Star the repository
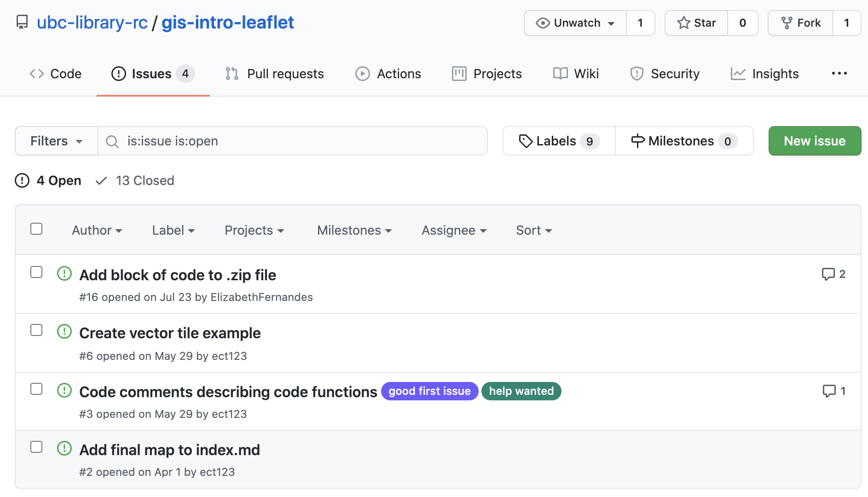This screenshot has width=868, height=497. pyautogui.click(x=696, y=23)
